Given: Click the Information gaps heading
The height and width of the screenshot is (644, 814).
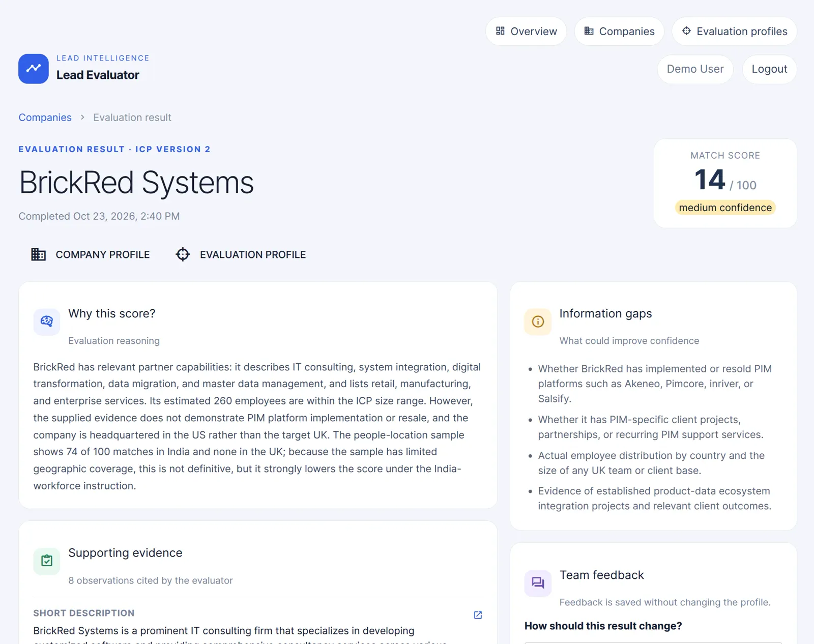Looking at the screenshot, I should pyautogui.click(x=605, y=313).
